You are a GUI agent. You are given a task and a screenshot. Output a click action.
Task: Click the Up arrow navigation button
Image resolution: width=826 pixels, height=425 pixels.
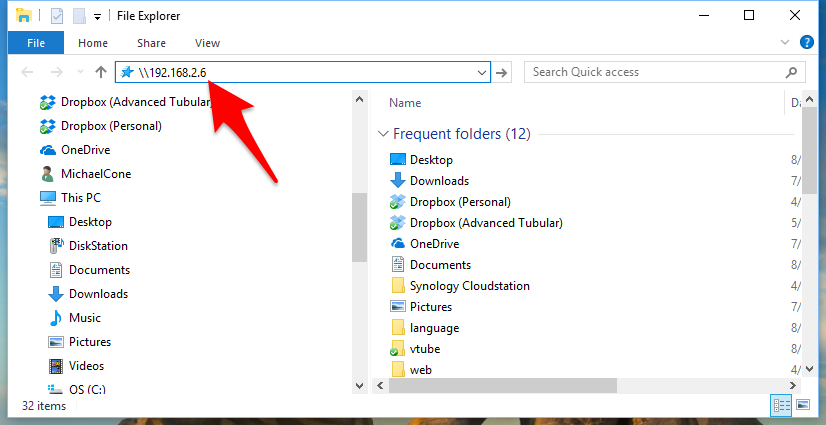coord(100,72)
